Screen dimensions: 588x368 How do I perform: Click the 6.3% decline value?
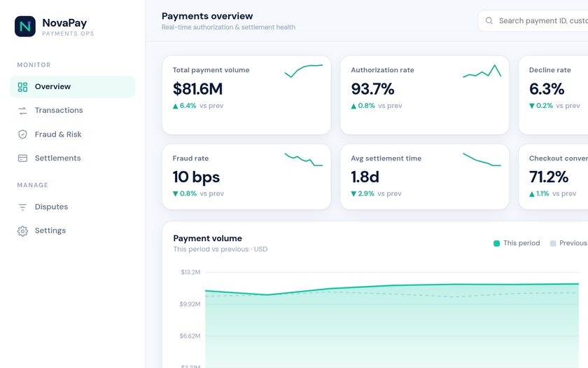(547, 89)
